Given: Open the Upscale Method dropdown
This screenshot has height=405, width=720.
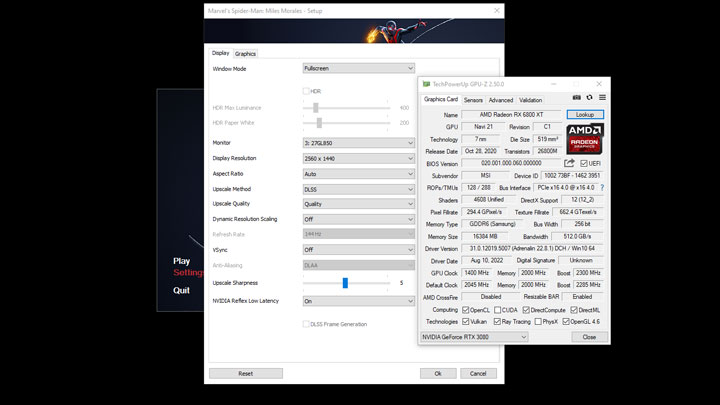Looking at the screenshot, I should 359,189.
